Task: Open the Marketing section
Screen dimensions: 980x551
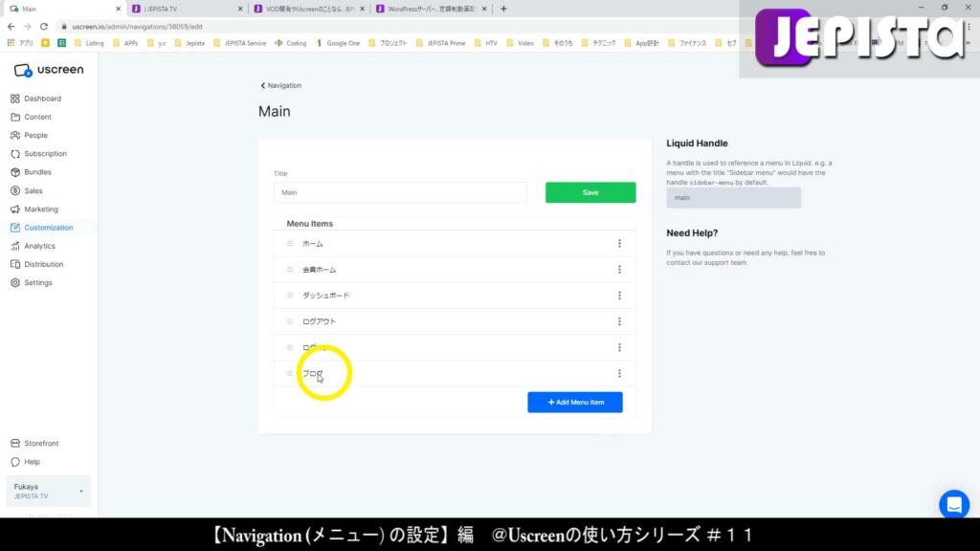Action: [39, 209]
